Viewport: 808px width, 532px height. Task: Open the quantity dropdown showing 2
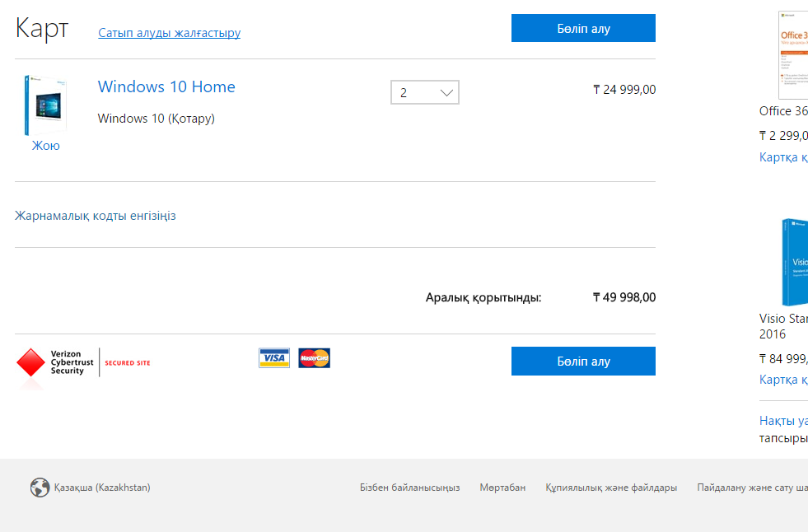tap(424, 92)
